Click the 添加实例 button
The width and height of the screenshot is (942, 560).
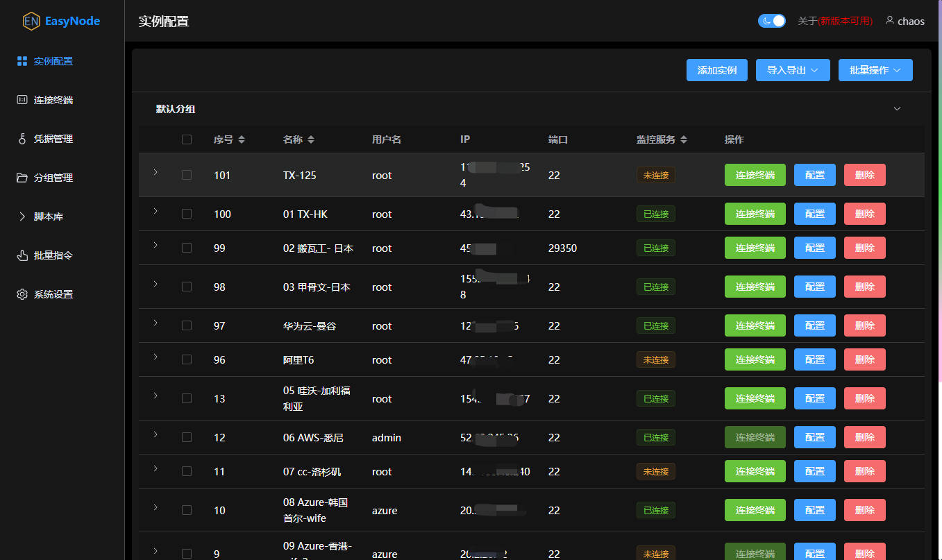coord(716,70)
